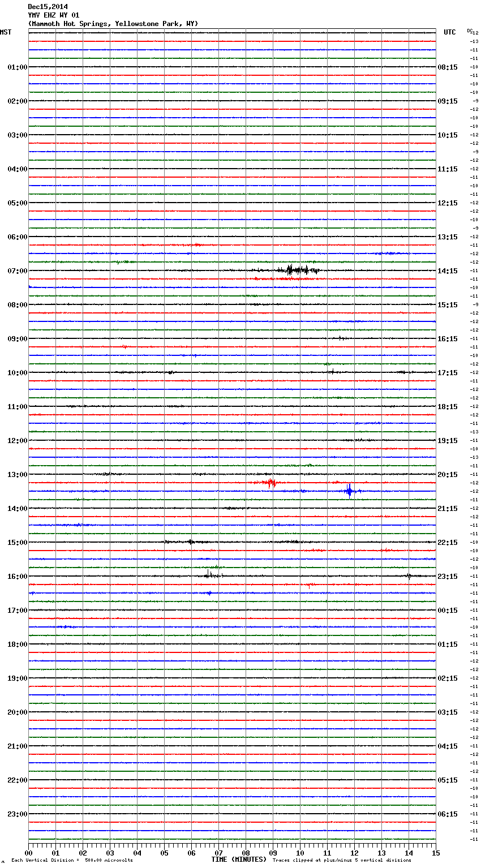
Task: Click the "05" minute axis tick label
Action: pyautogui.click(x=164, y=853)
